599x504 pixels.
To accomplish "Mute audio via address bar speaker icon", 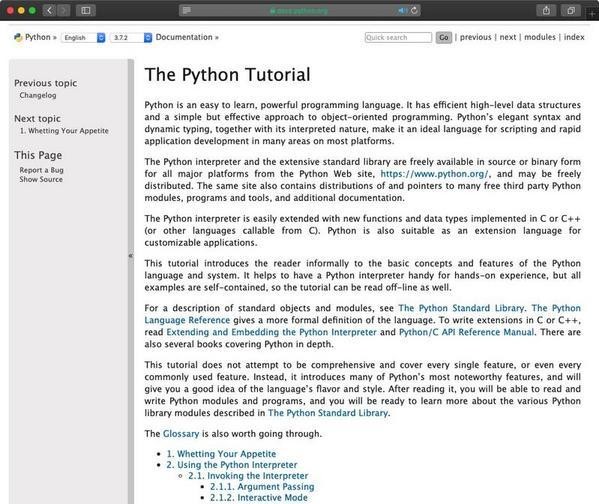I will coord(402,10).
